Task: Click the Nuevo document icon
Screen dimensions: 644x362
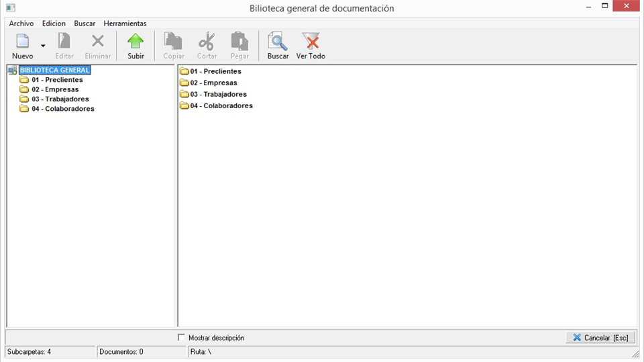Action: click(22, 42)
